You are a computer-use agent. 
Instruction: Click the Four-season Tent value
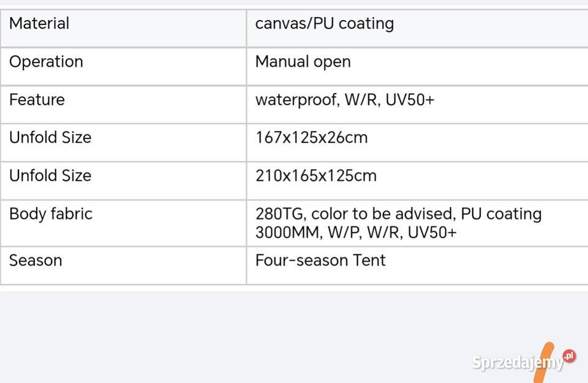pyautogui.click(x=320, y=261)
